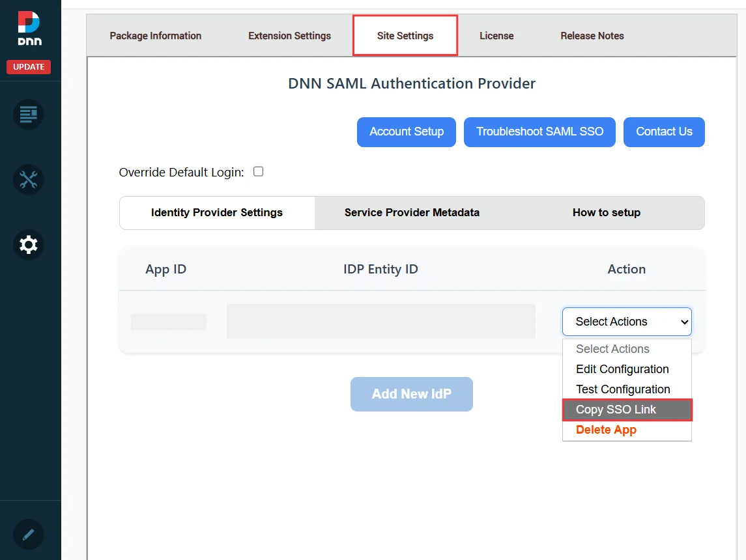Screen dimensions: 746x560
Task: Open the How to setup tab
Action: click(607, 212)
